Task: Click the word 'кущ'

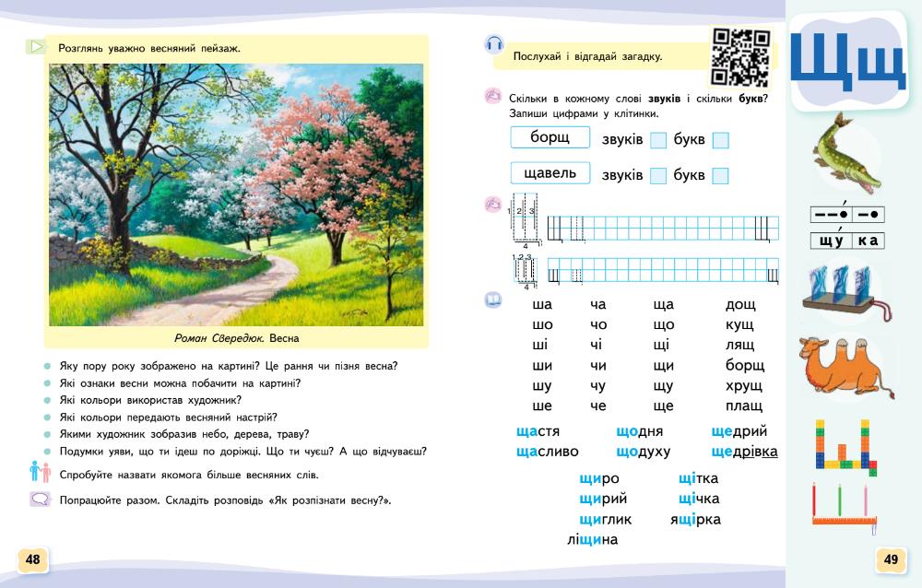Action: [739, 324]
